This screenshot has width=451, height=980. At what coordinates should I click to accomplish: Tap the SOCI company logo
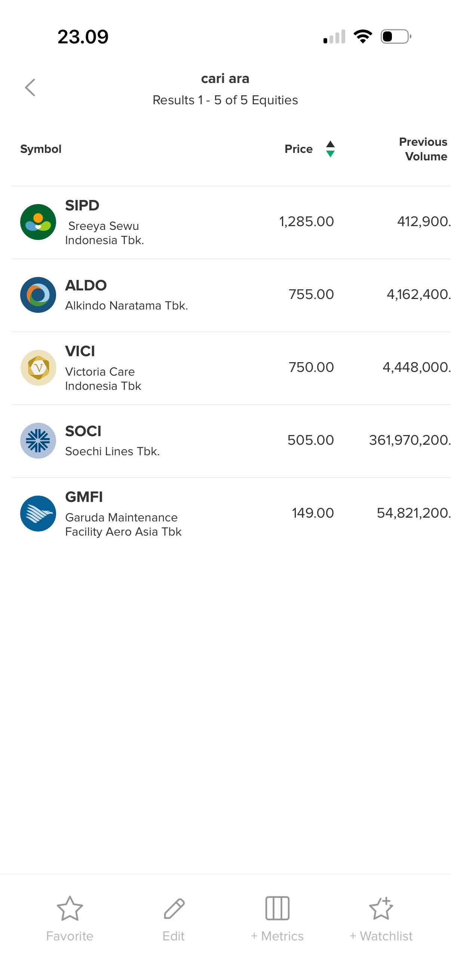point(38,441)
